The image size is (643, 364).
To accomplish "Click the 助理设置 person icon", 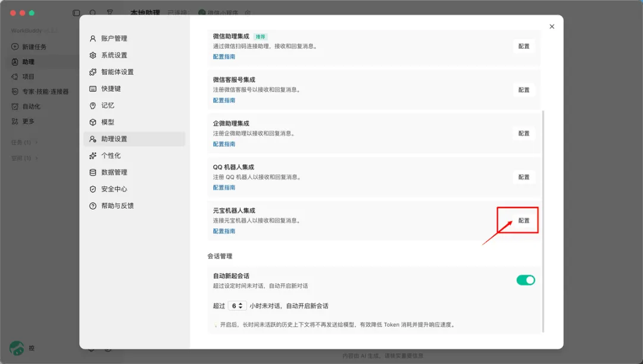I will (93, 139).
